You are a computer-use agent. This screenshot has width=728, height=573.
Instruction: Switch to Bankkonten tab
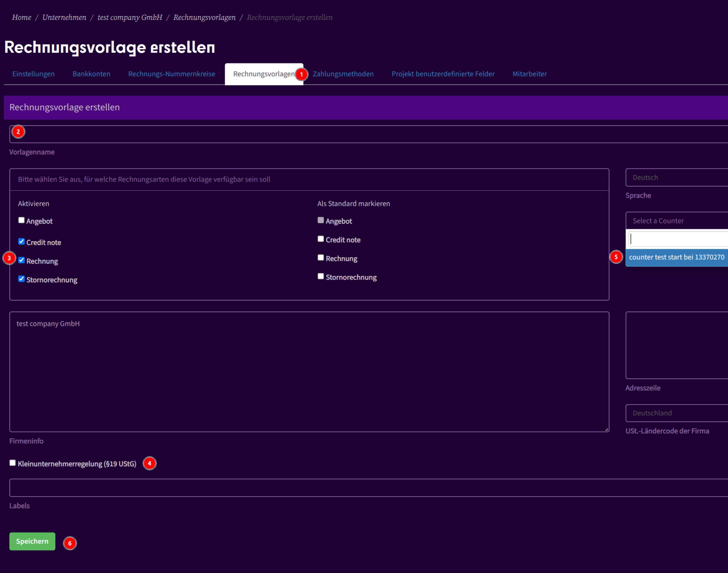(91, 74)
